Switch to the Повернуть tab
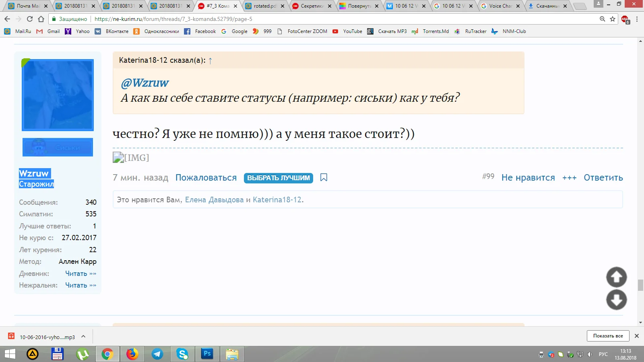This screenshot has height=362, width=644. (359, 6)
